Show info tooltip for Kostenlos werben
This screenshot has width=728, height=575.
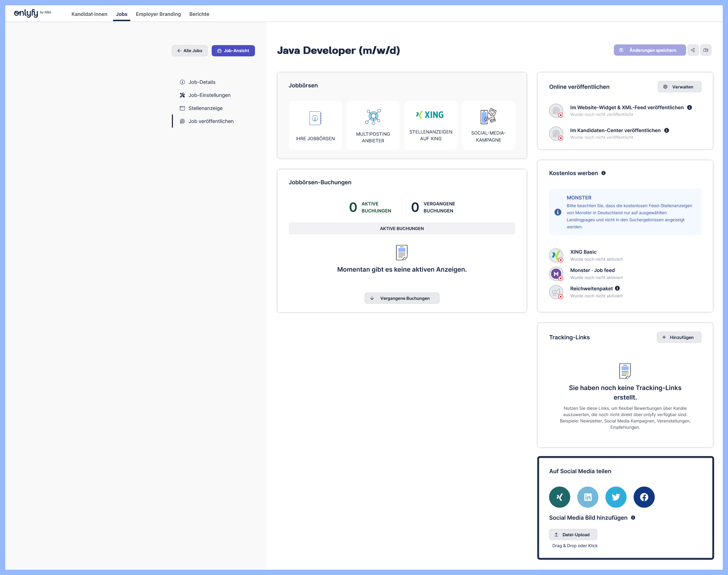603,173
